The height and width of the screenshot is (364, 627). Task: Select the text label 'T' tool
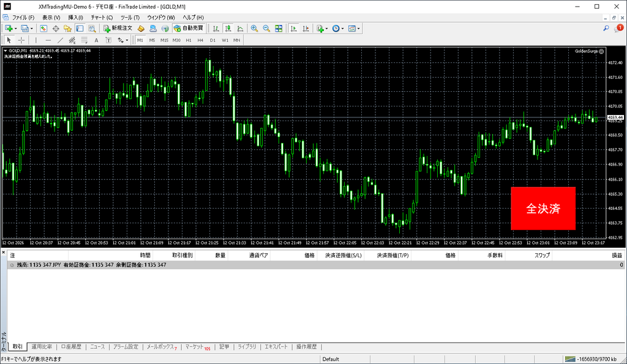pos(108,40)
